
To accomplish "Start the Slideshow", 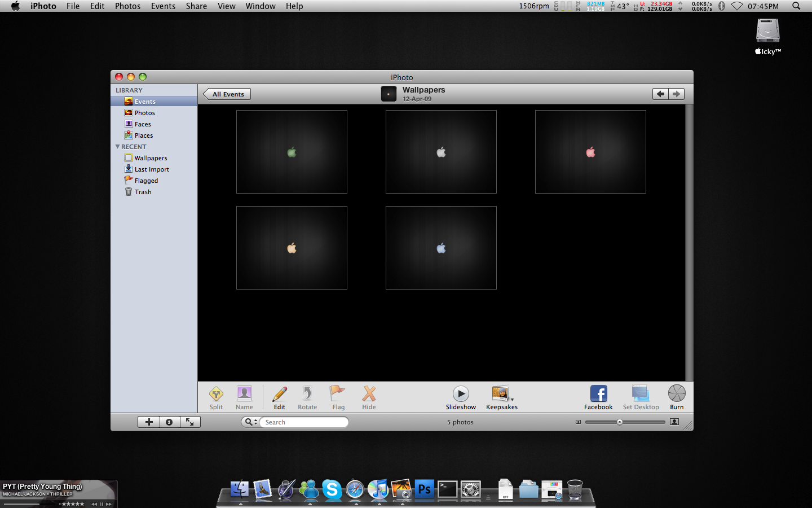I will (x=461, y=397).
